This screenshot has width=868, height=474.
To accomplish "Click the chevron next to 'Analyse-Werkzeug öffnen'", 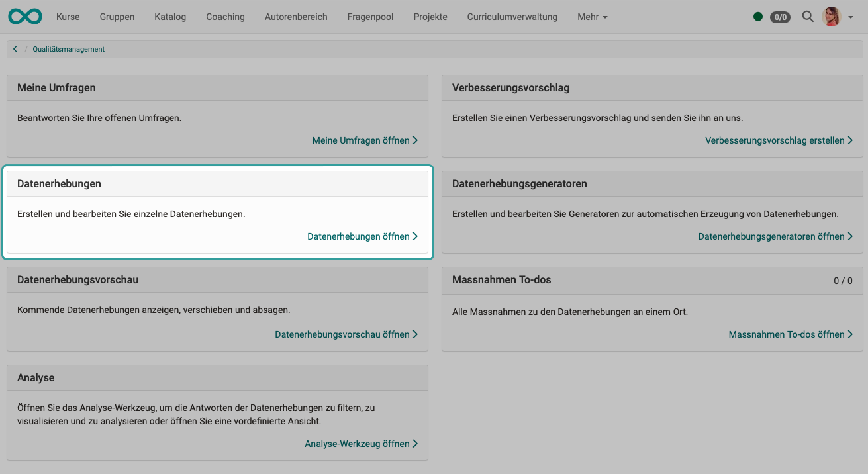I will click(416, 444).
